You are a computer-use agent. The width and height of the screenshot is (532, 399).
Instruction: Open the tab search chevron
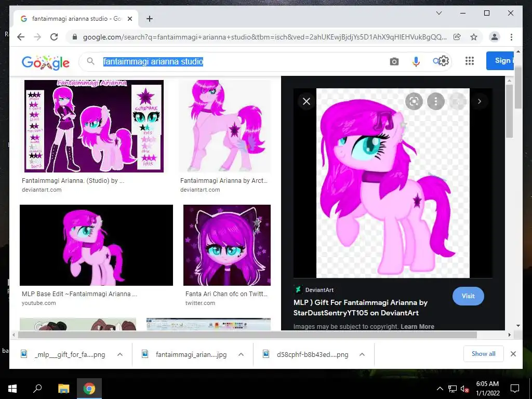[438, 13]
